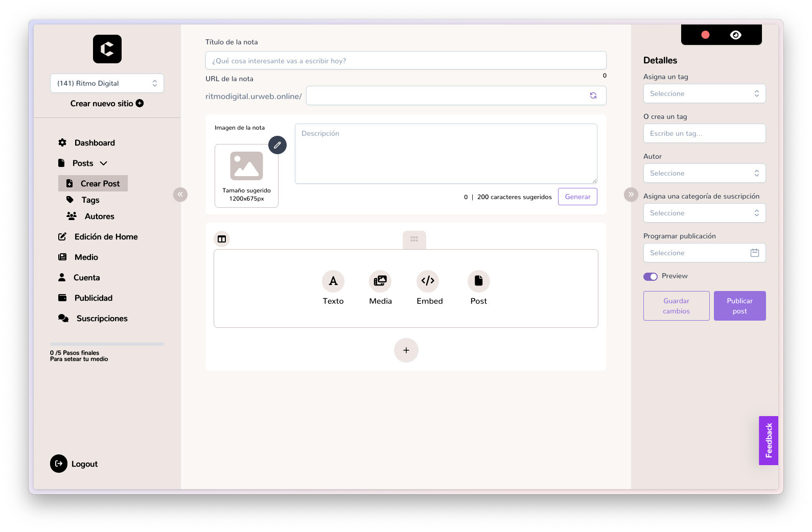Click the Cuenta user icon

point(62,277)
